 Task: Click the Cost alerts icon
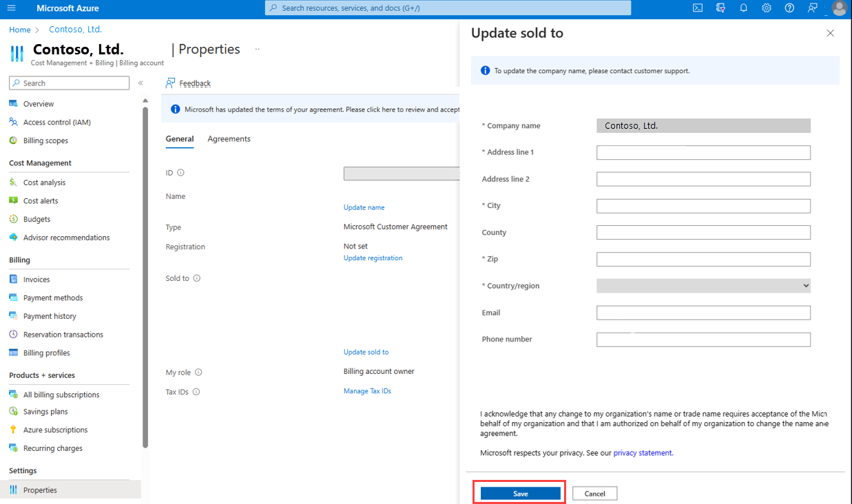coord(13,200)
